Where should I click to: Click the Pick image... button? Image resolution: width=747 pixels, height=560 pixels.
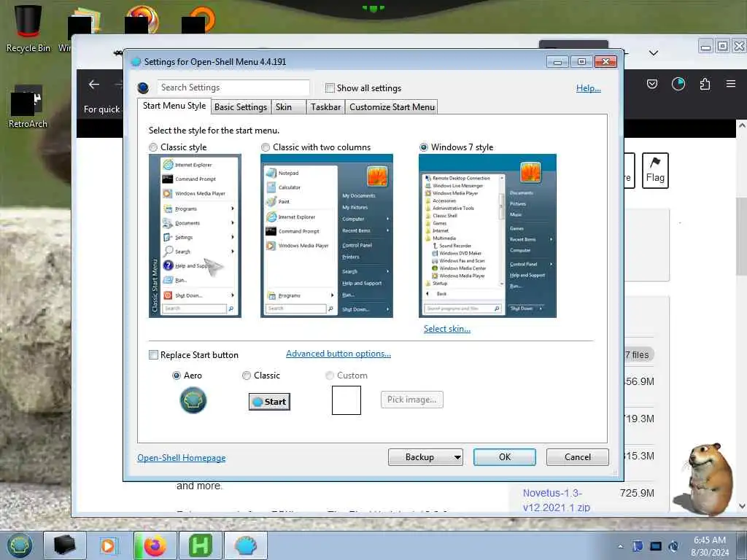click(411, 400)
